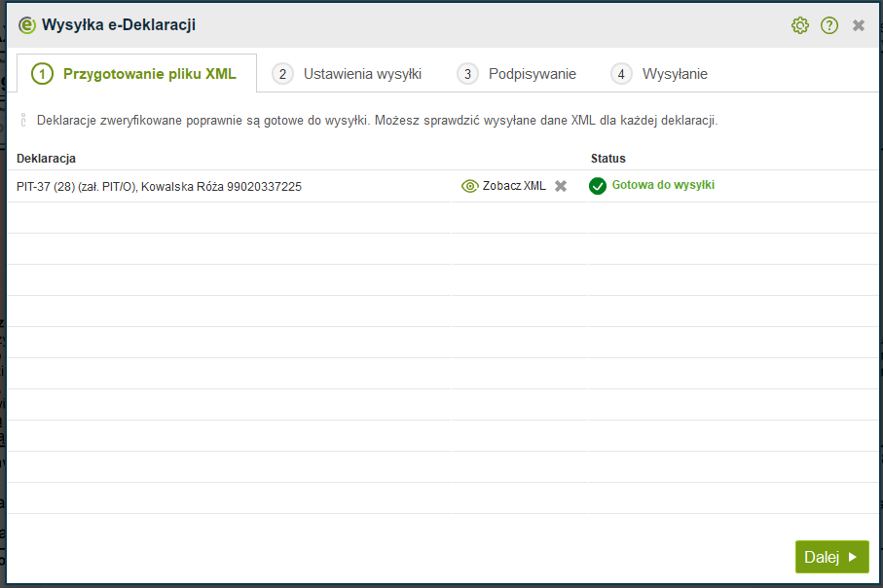
Task: Switch to the Przygotowanie pliku XML tab
Action: (x=137, y=74)
